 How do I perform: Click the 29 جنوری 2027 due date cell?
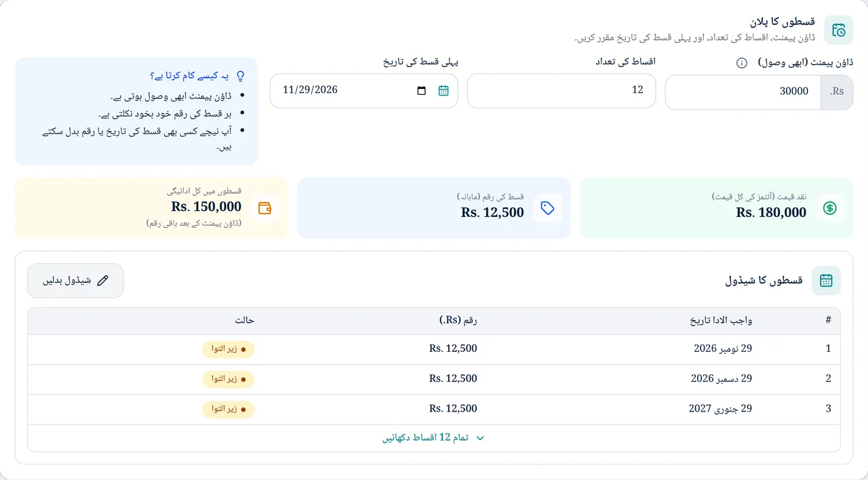pos(720,409)
